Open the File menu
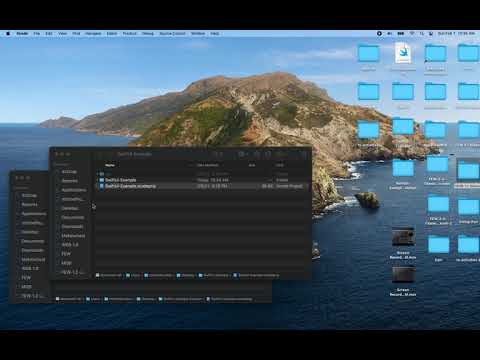The width and height of the screenshot is (480, 360). 37,34
